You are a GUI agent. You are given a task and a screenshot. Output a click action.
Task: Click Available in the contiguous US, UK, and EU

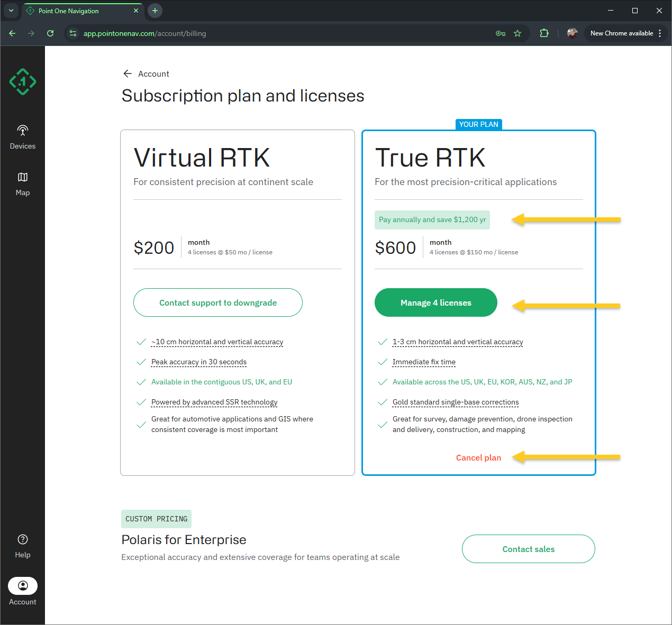pyautogui.click(x=222, y=382)
